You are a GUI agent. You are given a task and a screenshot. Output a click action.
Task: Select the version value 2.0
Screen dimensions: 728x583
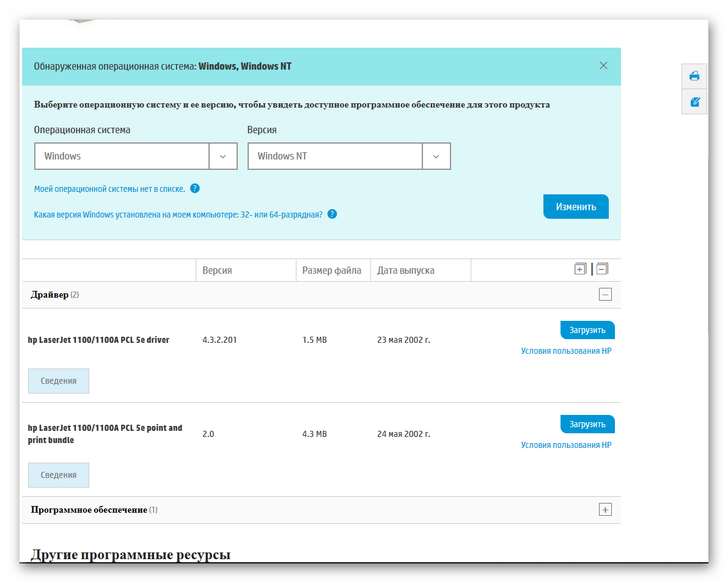[208, 434]
